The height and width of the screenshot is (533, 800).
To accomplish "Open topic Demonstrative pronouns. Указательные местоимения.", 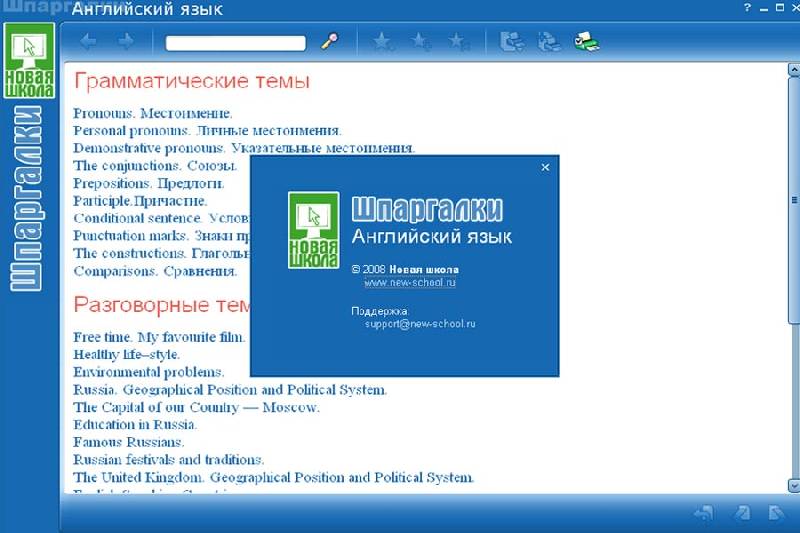I will pyautogui.click(x=244, y=148).
